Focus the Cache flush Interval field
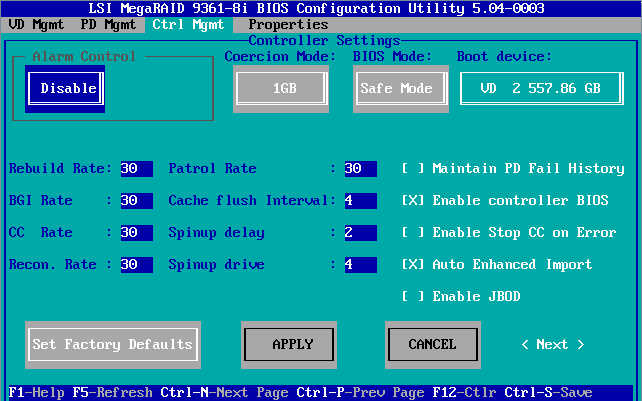 pyautogui.click(x=360, y=201)
